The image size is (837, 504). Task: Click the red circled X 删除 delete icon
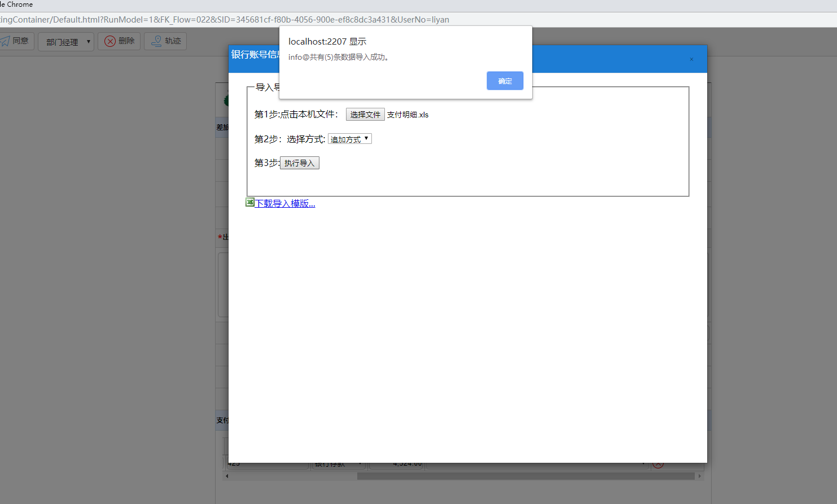point(109,41)
